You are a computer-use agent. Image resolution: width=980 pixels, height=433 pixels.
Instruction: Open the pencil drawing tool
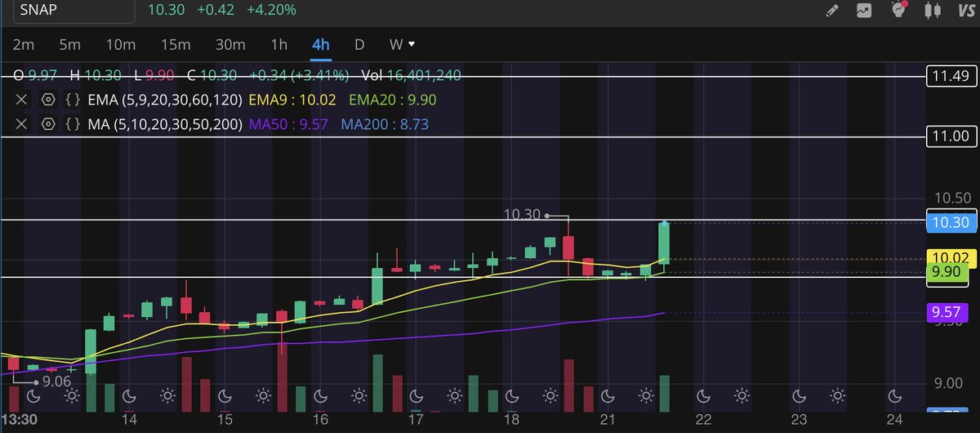click(832, 11)
